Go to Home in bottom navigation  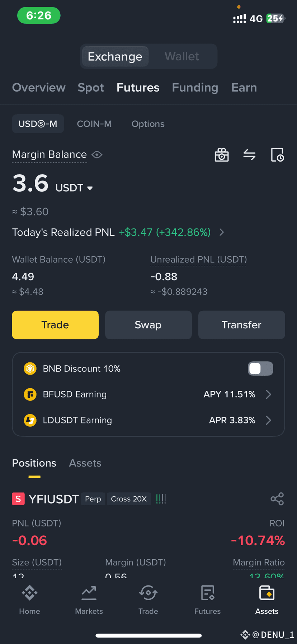tap(29, 599)
